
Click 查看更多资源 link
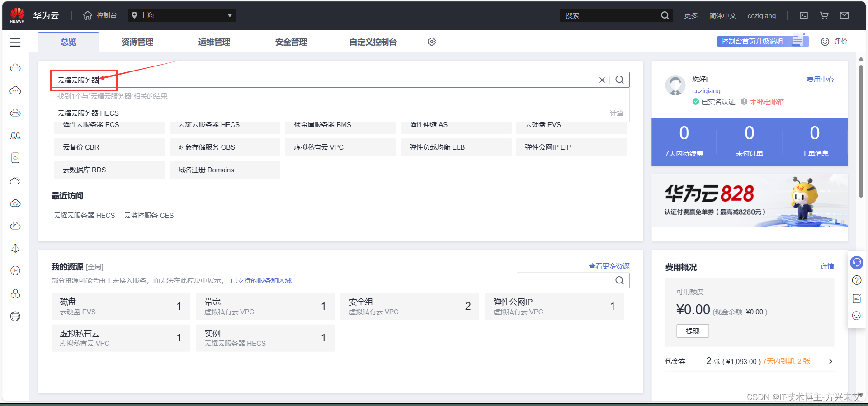pyautogui.click(x=609, y=266)
